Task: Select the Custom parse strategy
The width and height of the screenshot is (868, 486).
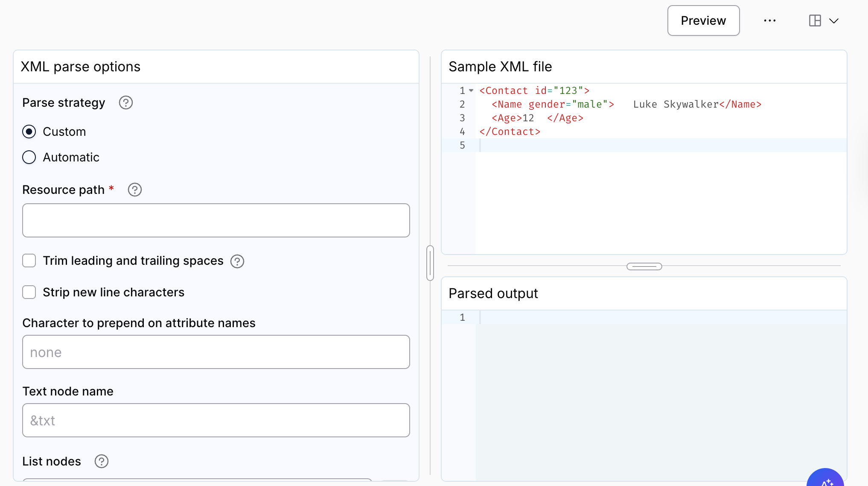Action: (x=29, y=132)
